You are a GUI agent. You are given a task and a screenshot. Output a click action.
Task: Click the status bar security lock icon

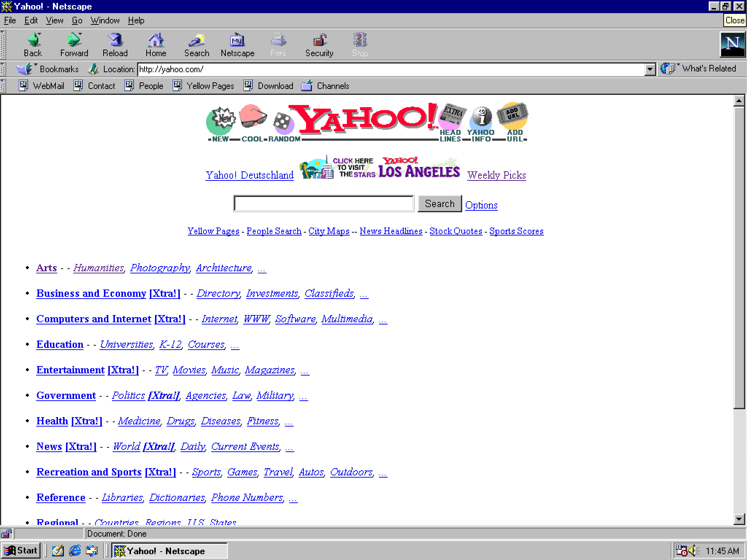7,534
